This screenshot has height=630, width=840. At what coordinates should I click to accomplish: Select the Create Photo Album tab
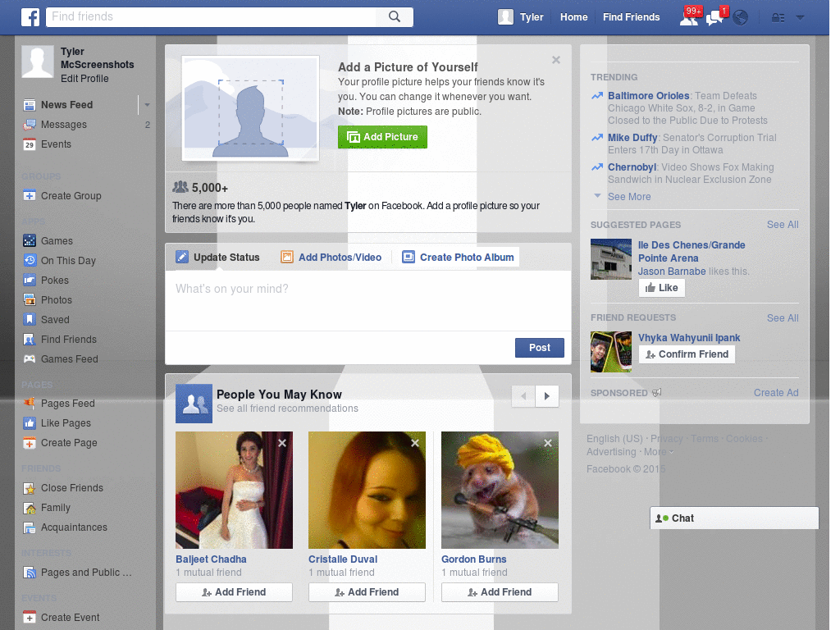(x=458, y=258)
